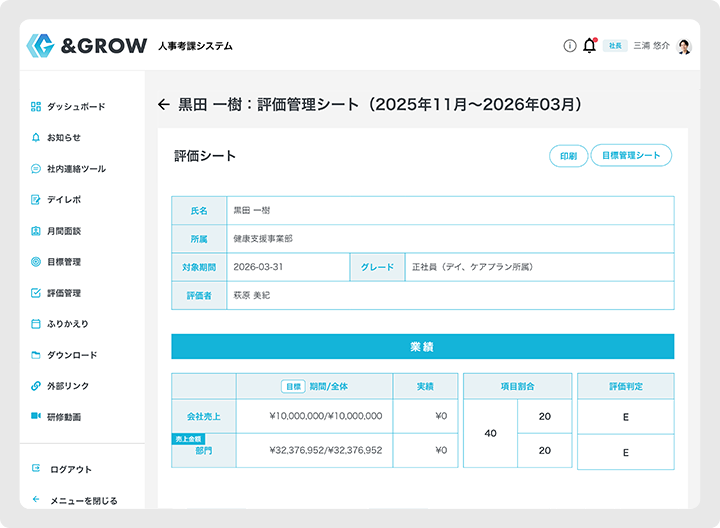
Task: Click the 40 ratio cell
Action: 490,433
